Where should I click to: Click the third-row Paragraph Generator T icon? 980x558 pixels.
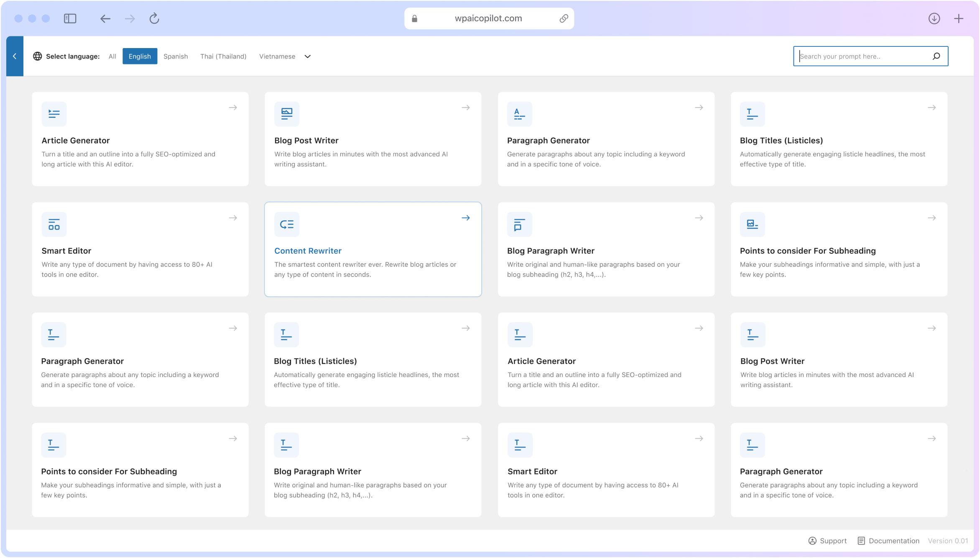coord(54,334)
